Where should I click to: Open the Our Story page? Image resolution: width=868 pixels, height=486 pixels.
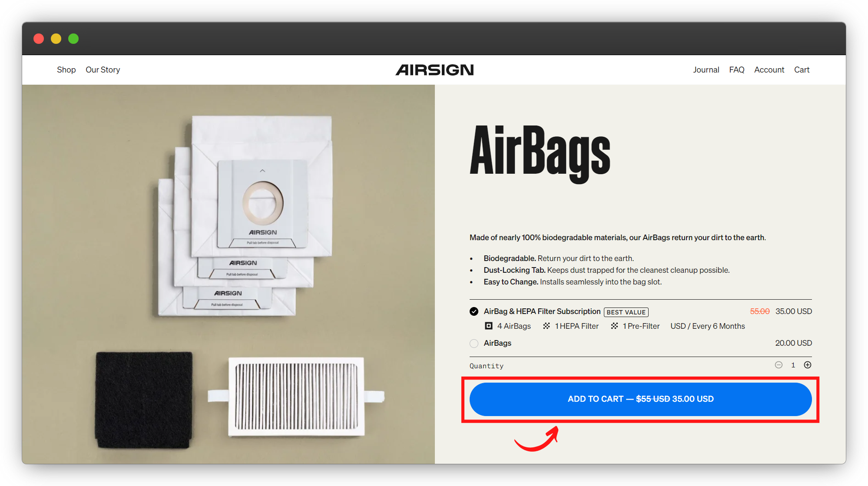tap(103, 70)
